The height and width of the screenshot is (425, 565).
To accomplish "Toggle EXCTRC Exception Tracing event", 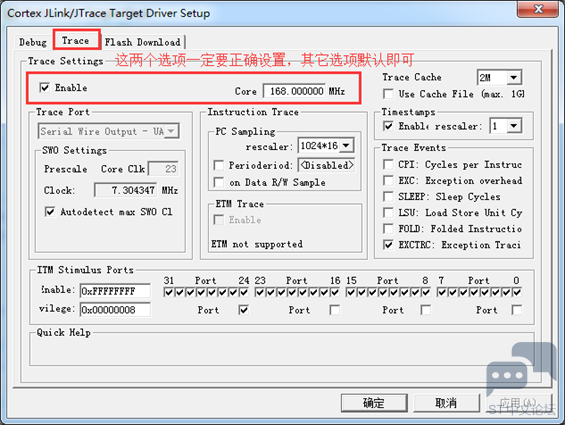I will pyautogui.click(x=388, y=245).
